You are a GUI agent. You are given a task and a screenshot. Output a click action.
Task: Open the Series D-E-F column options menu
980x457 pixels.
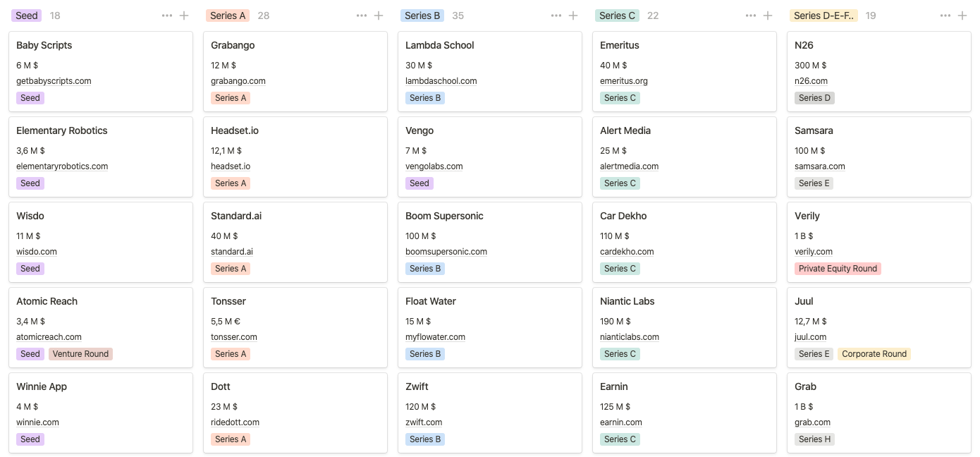pos(945,16)
